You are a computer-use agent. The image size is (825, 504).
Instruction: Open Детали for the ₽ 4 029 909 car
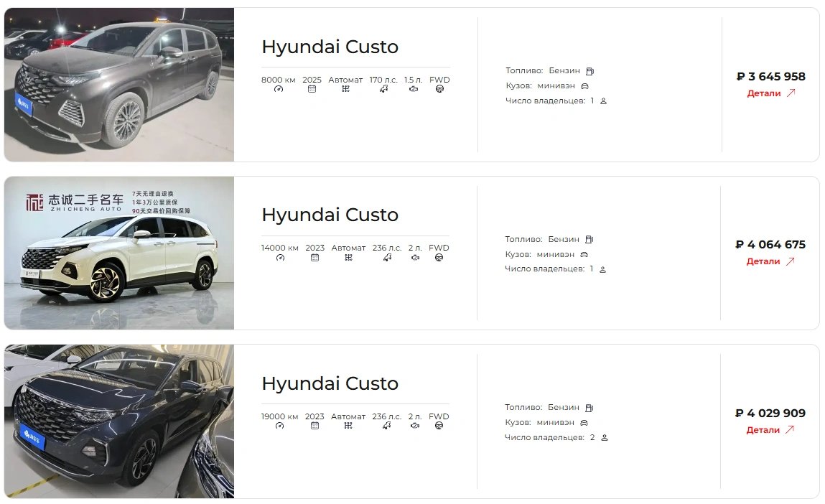pyautogui.click(x=763, y=430)
